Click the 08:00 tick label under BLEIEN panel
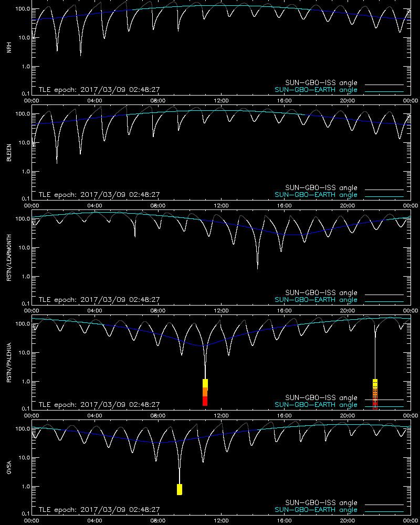The width and height of the screenshot is (420, 525). pyautogui.click(x=157, y=206)
